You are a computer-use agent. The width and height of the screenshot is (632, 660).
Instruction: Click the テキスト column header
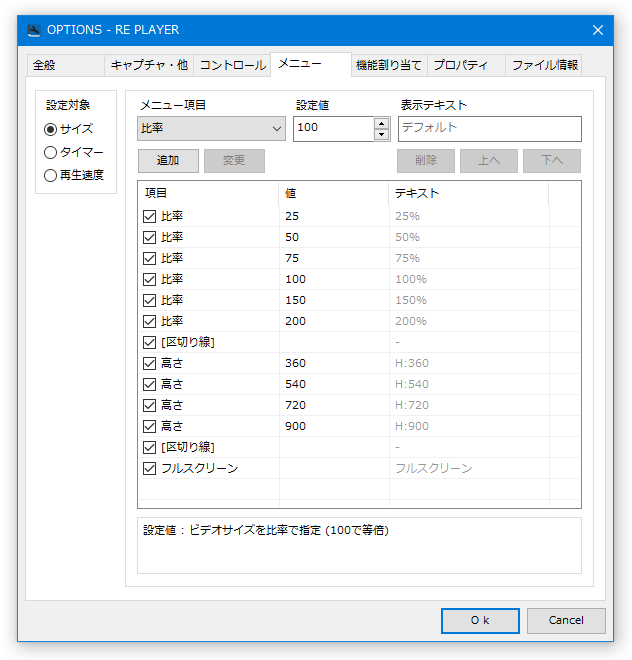469,193
